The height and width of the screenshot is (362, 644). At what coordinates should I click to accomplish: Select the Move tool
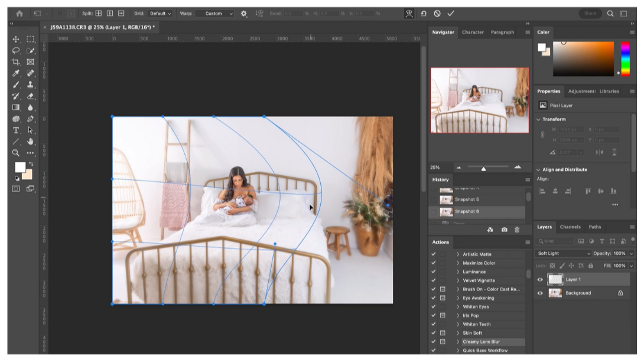(x=16, y=39)
